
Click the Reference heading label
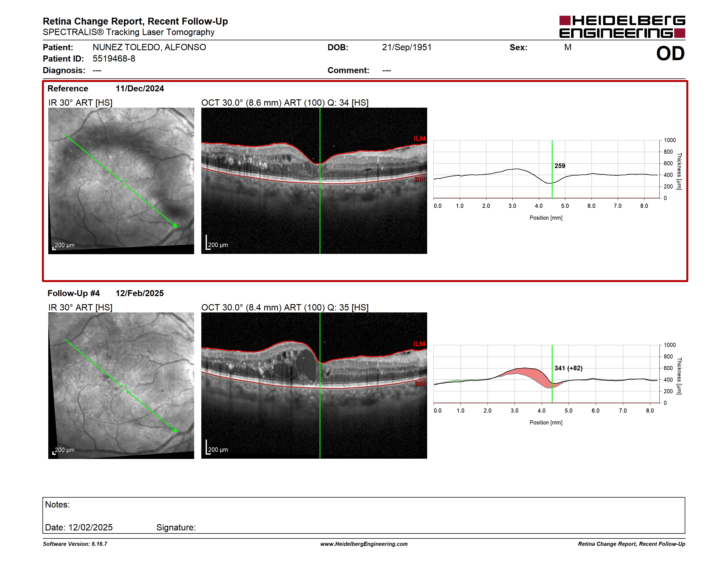coord(68,88)
